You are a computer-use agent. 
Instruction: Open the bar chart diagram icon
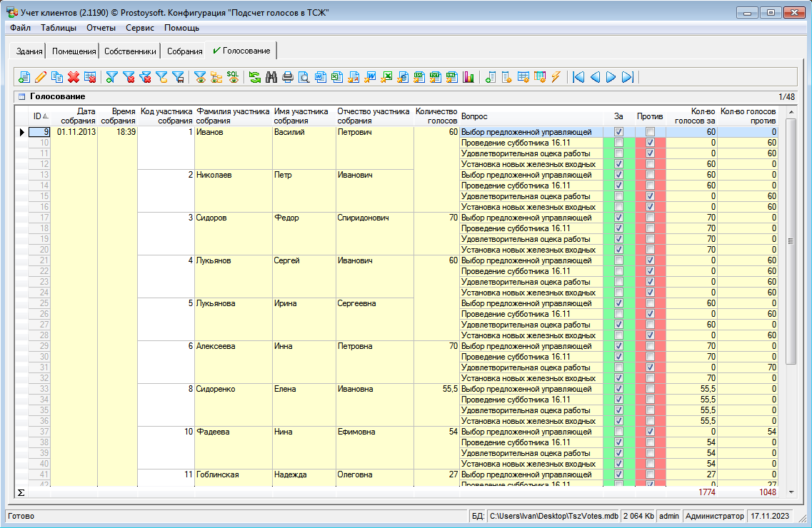[x=469, y=77]
